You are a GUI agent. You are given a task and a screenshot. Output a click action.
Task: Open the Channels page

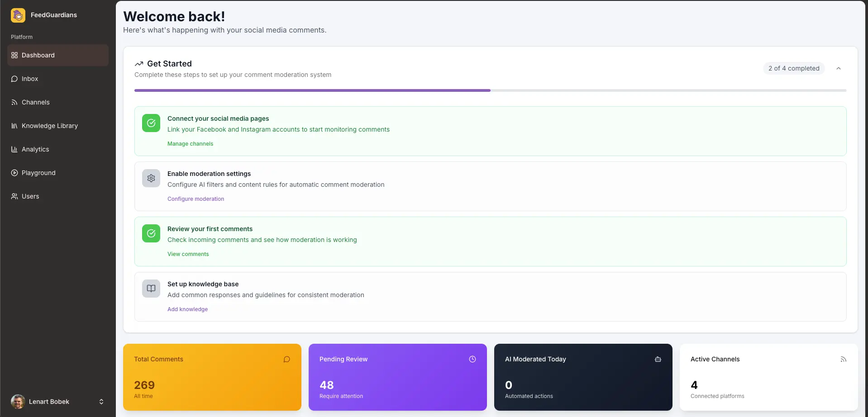pos(58,102)
